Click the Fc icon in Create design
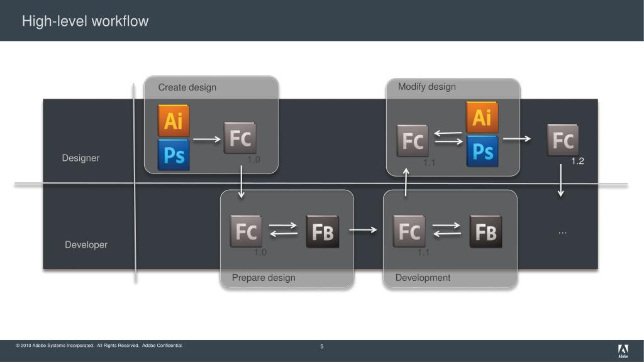Image resolution: width=644 pixels, height=362 pixels. (x=240, y=138)
